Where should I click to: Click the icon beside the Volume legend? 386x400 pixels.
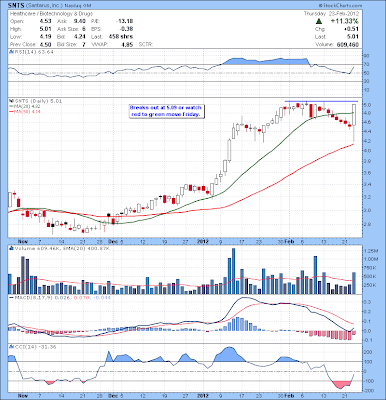point(11,248)
